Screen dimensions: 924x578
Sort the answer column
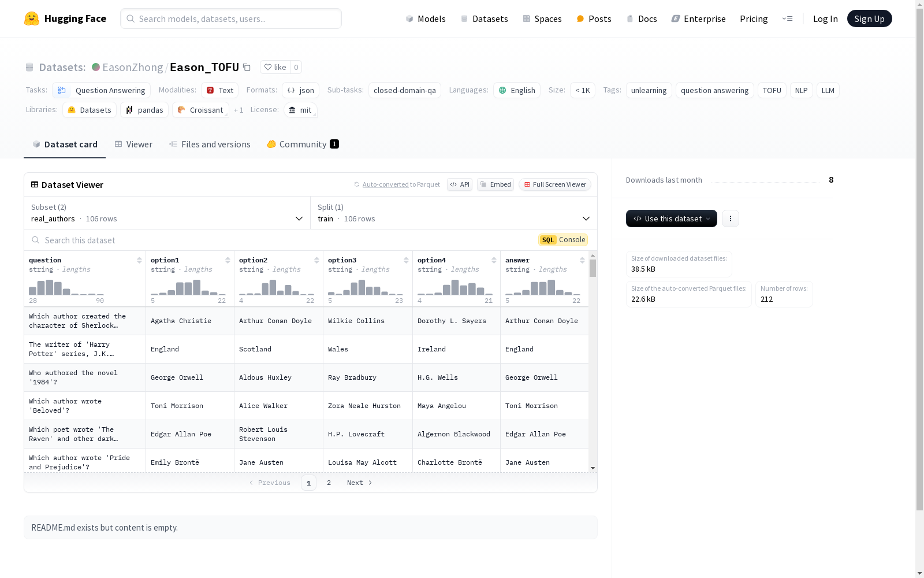tap(582, 260)
